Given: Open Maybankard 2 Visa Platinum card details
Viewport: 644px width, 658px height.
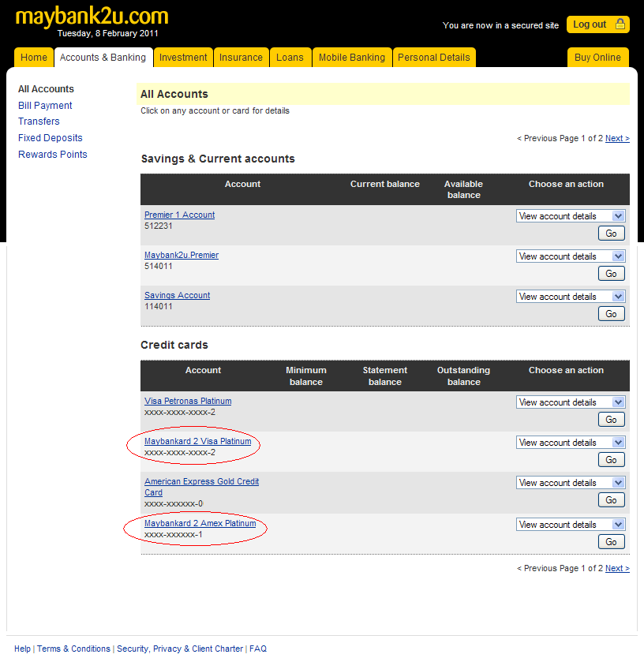Looking at the screenshot, I should [x=197, y=441].
